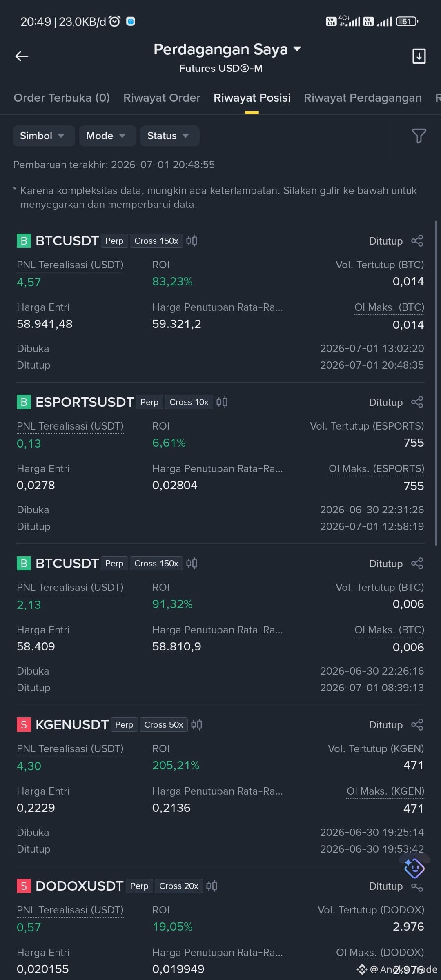Open chart icon beside DODOXUSDT Cross 20x
This screenshot has height=980, width=441.
tap(212, 886)
